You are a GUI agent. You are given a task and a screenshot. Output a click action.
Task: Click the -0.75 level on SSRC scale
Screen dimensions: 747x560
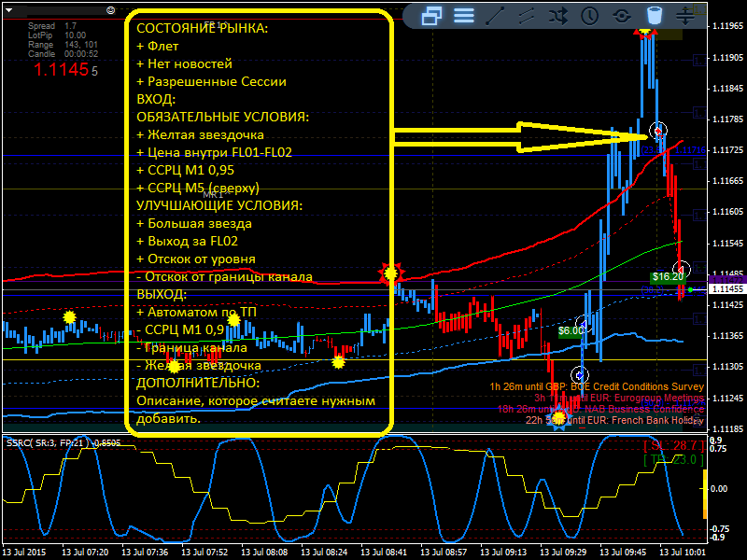pyautogui.click(x=719, y=529)
